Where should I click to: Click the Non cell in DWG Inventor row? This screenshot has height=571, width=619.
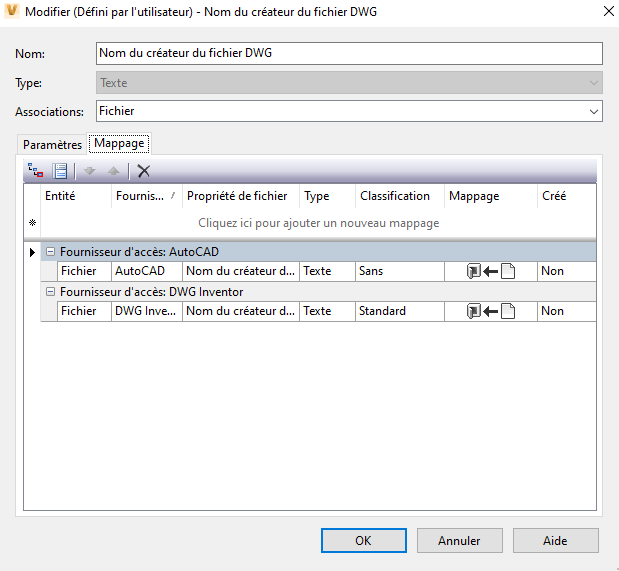click(x=566, y=311)
